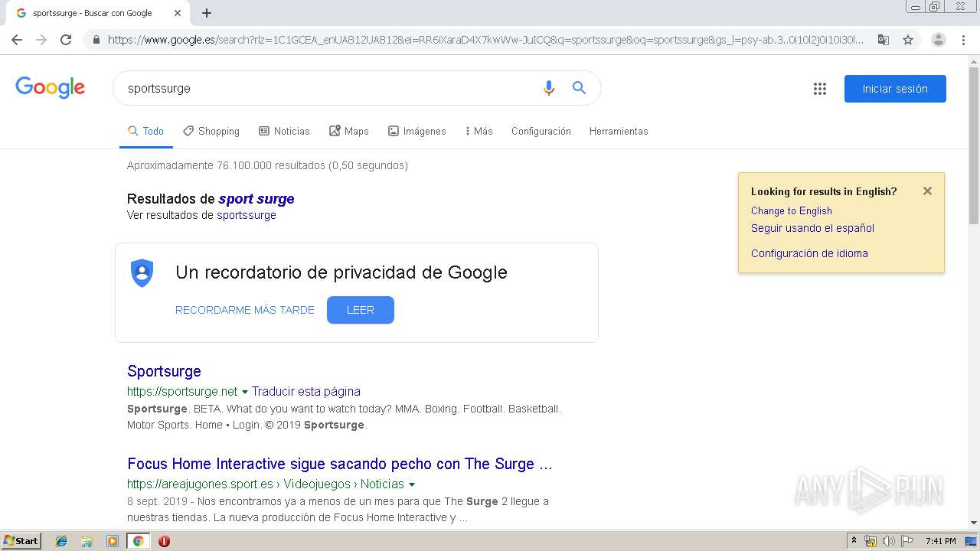This screenshot has height=551, width=980.
Task: Click the Chrome taskbar icon
Action: coord(138,541)
